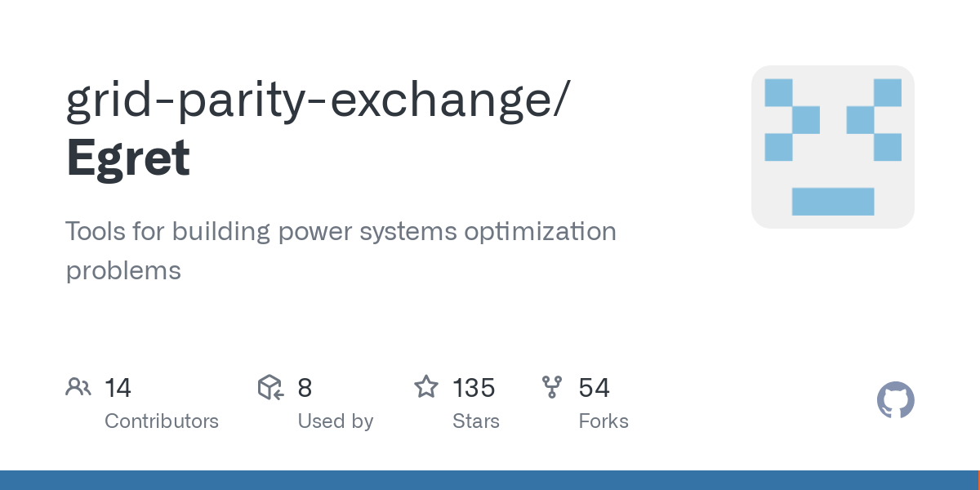Click the GitHub Octocat logo
This screenshot has height=490, width=980.
[x=895, y=401]
